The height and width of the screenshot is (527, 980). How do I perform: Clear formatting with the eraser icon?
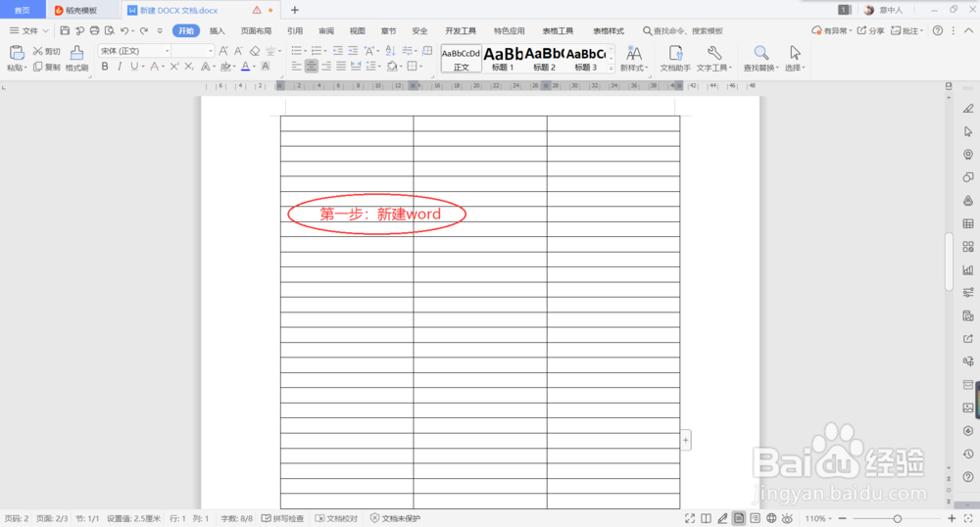tap(255, 51)
